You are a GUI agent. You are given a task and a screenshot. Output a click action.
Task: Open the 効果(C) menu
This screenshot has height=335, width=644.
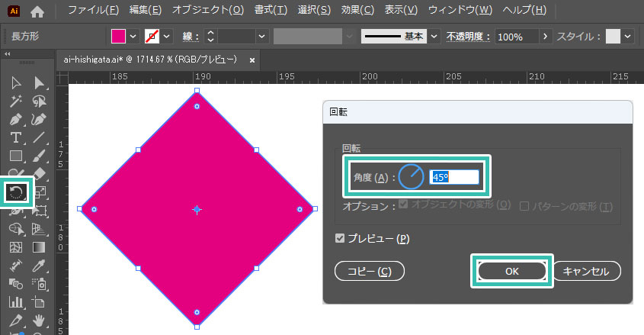point(357,11)
